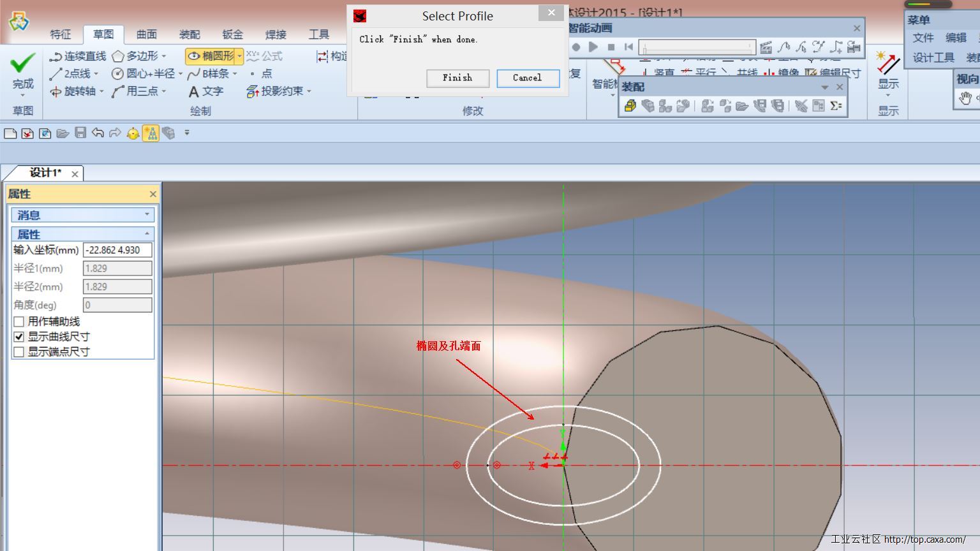Close the 智能动画 toolbar

[857, 28]
